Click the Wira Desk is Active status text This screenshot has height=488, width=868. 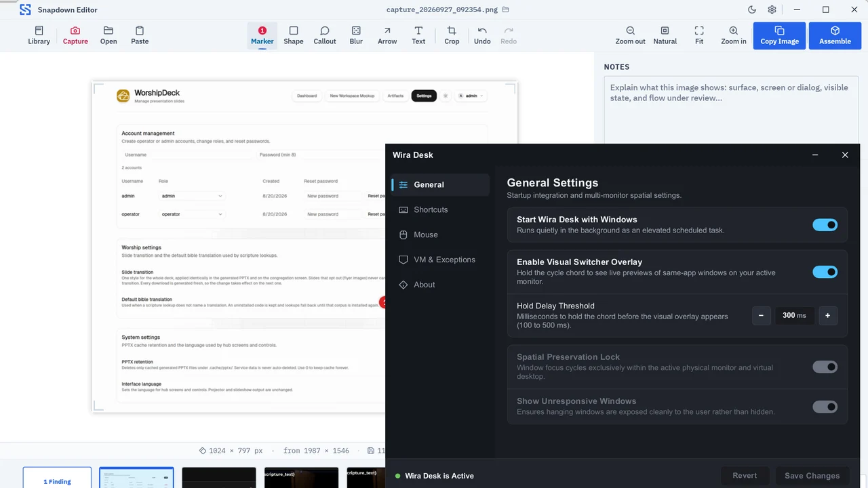(439, 476)
